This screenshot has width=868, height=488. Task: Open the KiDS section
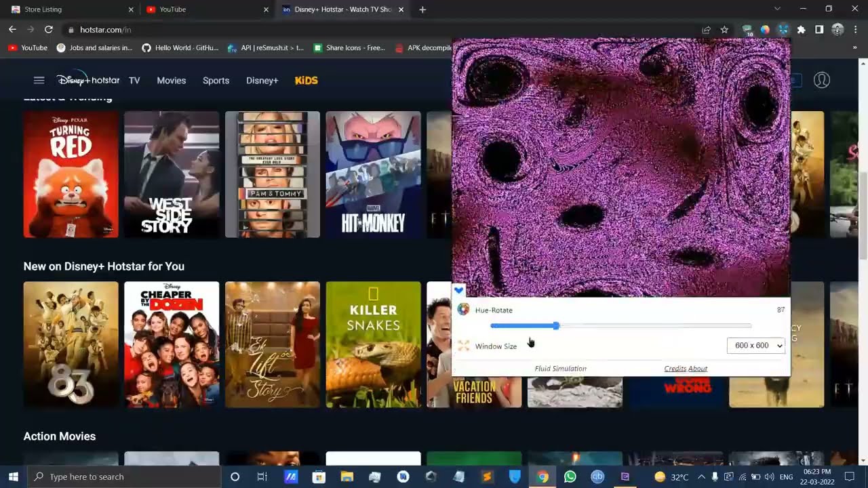click(x=307, y=80)
